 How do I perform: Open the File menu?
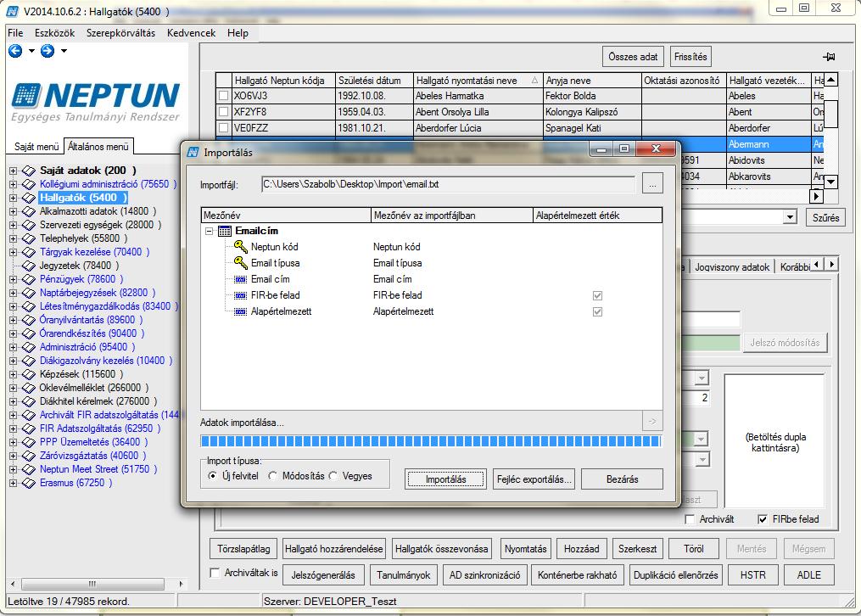15,33
